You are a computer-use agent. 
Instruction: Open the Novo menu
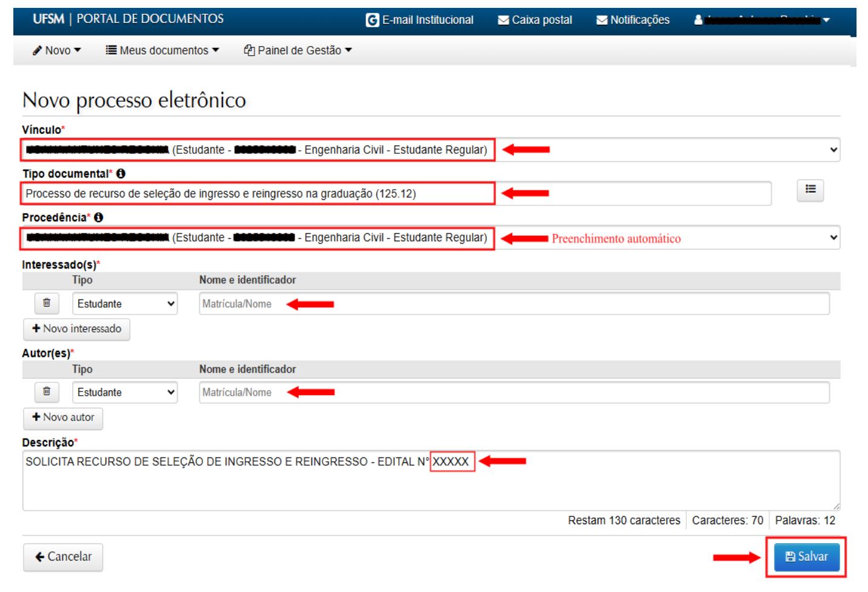pyautogui.click(x=57, y=50)
